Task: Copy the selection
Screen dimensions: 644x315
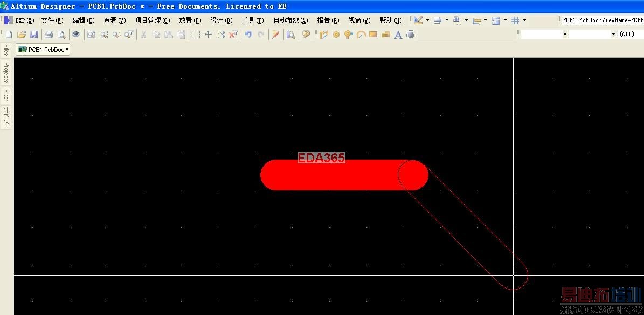Action: point(156,35)
